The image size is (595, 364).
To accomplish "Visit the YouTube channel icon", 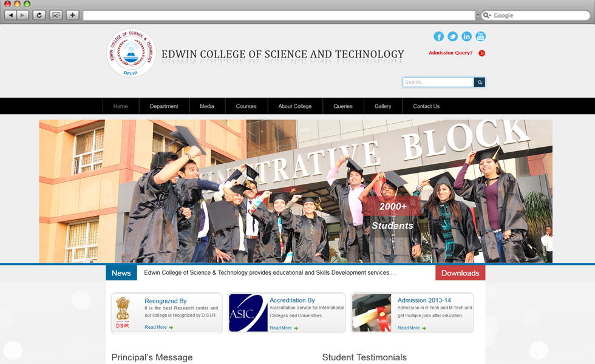I will (480, 36).
